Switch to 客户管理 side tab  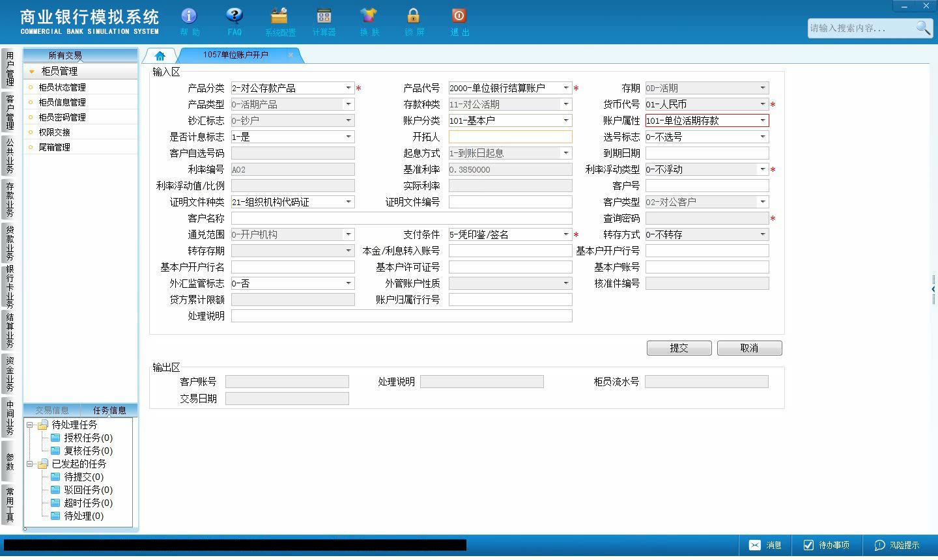pos(10,112)
